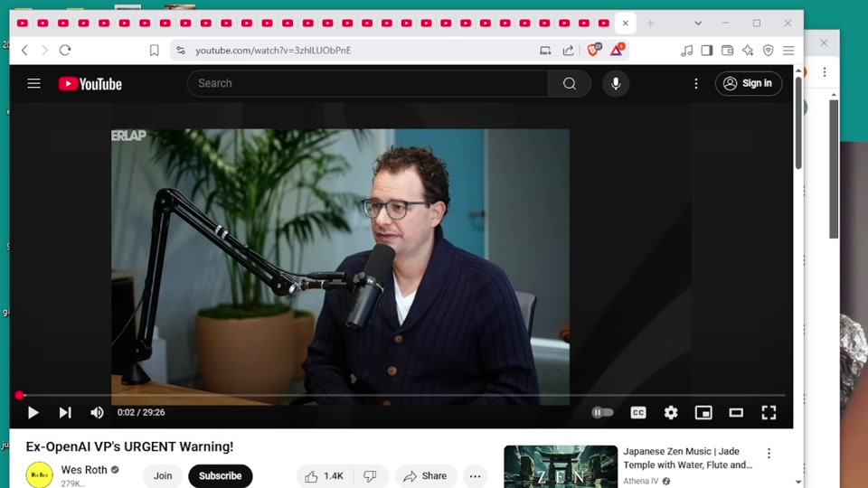The width and height of the screenshot is (868, 488).
Task: Mute the video volume
Action: [97, 413]
